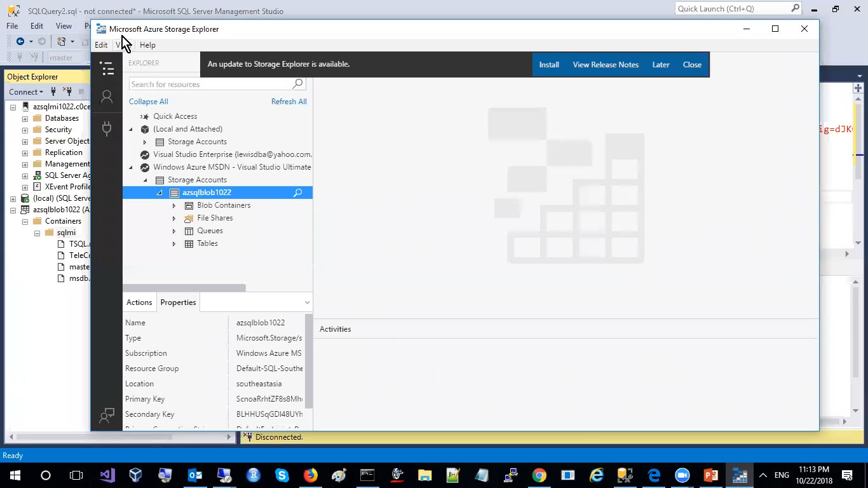
Task: Click View Release Notes button
Action: tap(606, 65)
